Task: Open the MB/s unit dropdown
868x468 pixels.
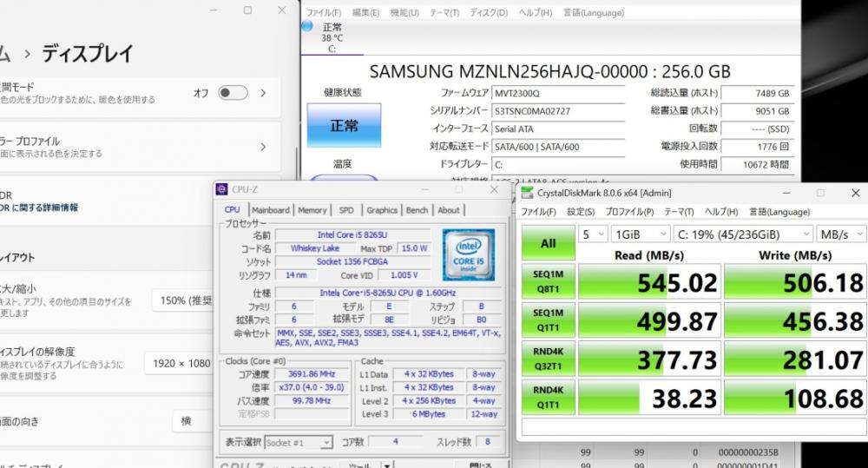Action: click(x=841, y=234)
